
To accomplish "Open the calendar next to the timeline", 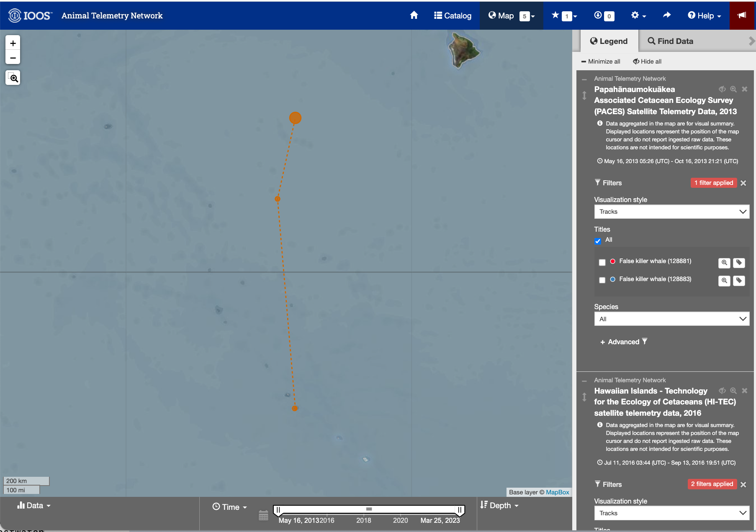I will tap(263, 515).
